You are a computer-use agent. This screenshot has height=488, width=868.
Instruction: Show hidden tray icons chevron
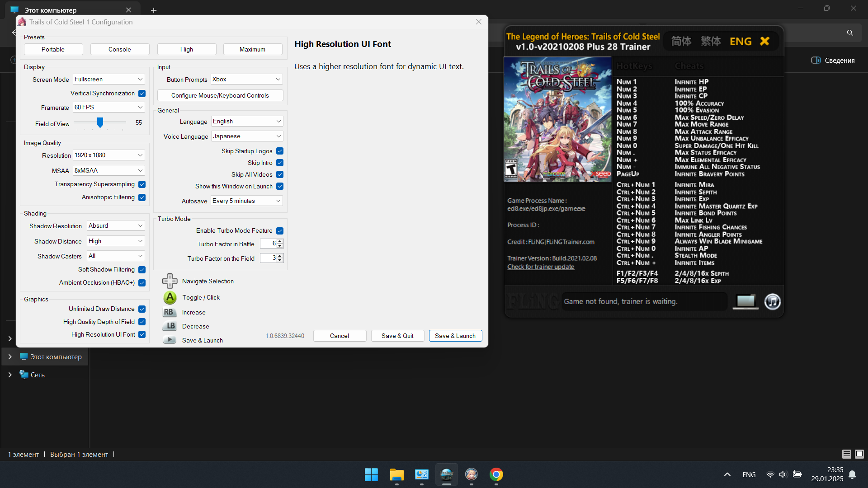pyautogui.click(x=727, y=474)
